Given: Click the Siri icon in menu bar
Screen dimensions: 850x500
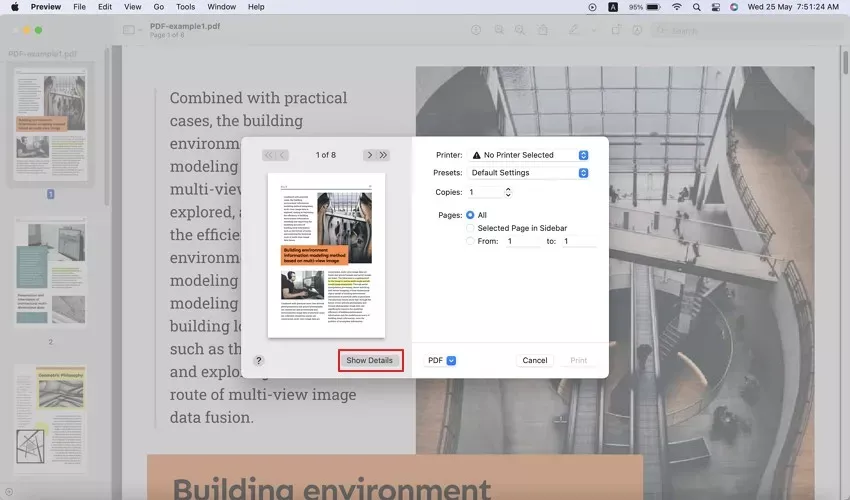Looking at the screenshot, I should pyautogui.click(x=734, y=6).
